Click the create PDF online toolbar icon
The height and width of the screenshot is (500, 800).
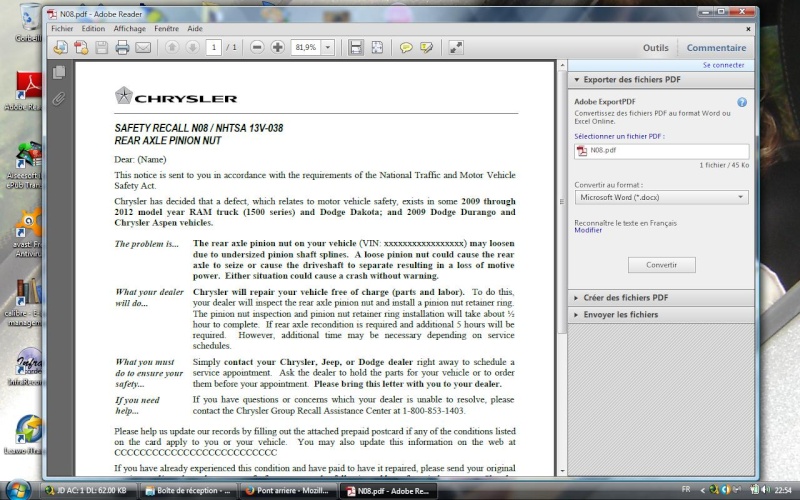point(61,47)
